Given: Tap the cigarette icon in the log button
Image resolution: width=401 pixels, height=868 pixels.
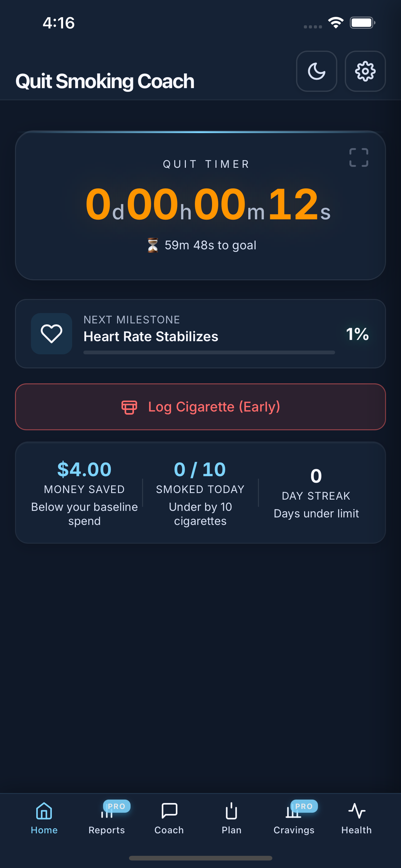Looking at the screenshot, I should point(129,407).
